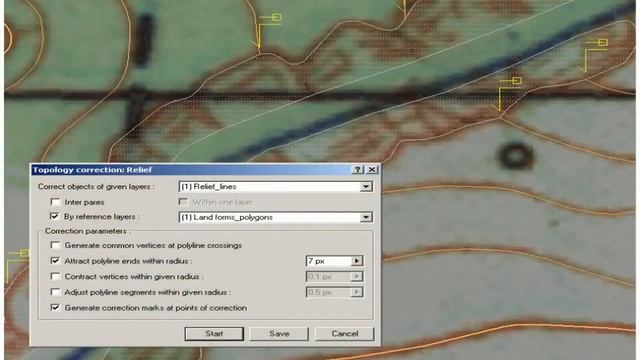Viewport: 640px width, 360px height.
Task: Start the topology correction
Action: (214, 334)
